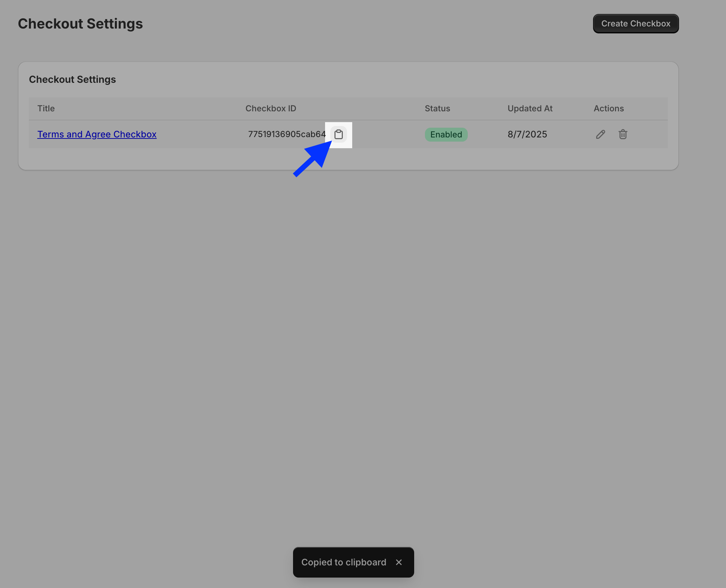Edit the Terms and Agree Checkbox entry

pos(600,134)
